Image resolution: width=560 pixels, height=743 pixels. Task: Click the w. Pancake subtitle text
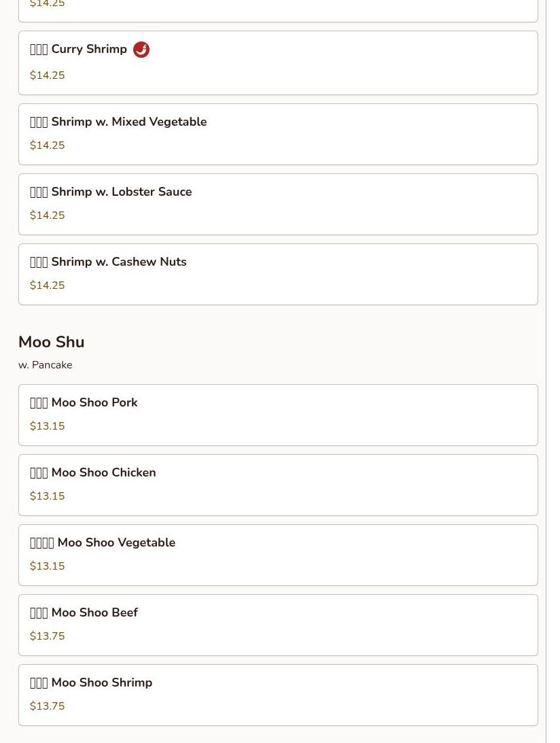pos(46,365)
